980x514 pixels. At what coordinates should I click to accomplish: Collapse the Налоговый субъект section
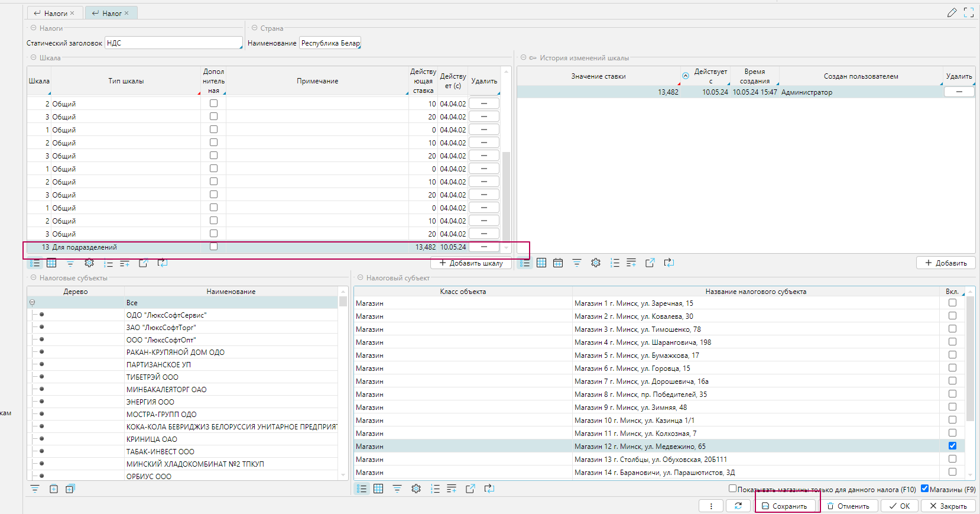pos(360,277)
